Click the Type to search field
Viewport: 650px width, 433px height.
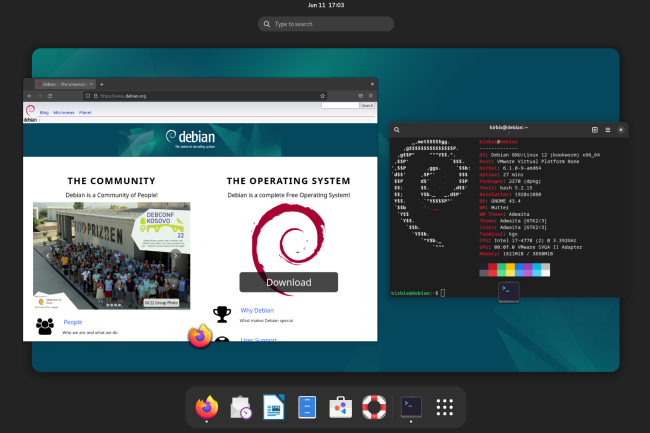(x=325, y=23)
